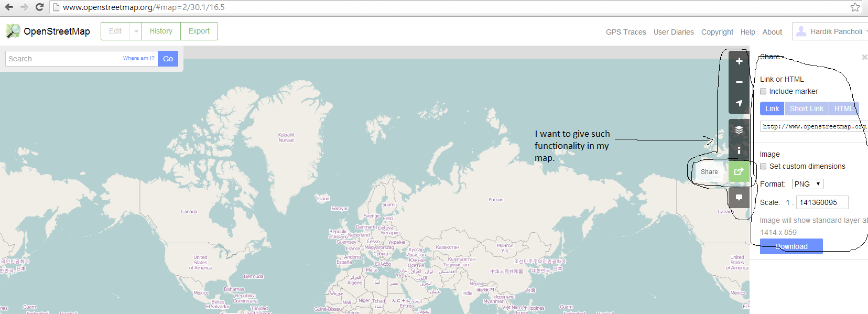Screen dimensions: 868x314
Task: Go forward with browser forward arrow
Action: [x=24, y=7]
